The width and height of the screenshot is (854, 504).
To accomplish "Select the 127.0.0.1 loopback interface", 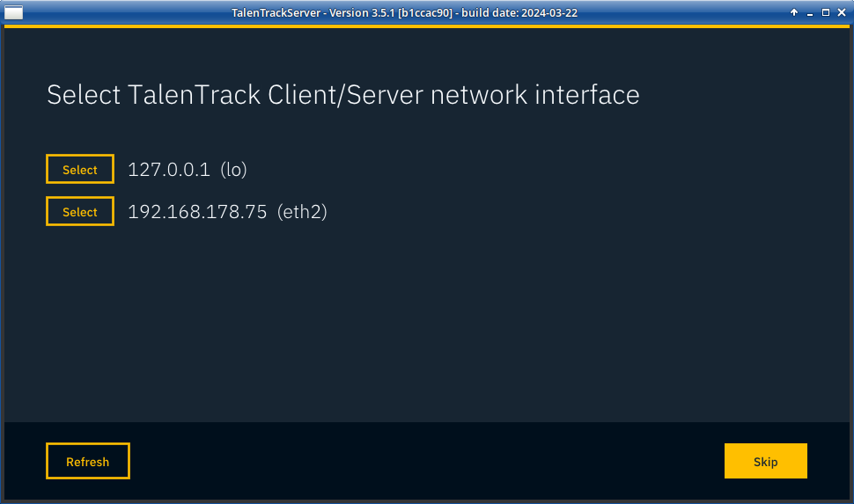I will click(x=80, y=170).
